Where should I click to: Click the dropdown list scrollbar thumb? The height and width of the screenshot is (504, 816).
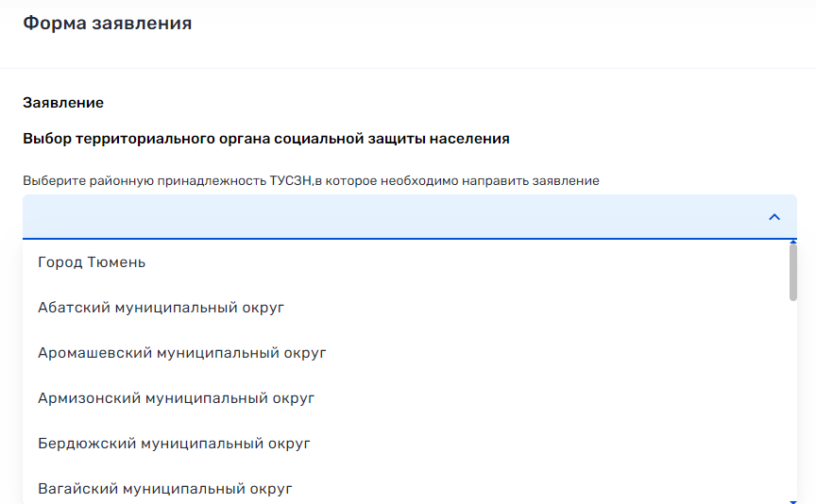pyautogui.click(x=792, y=272)
